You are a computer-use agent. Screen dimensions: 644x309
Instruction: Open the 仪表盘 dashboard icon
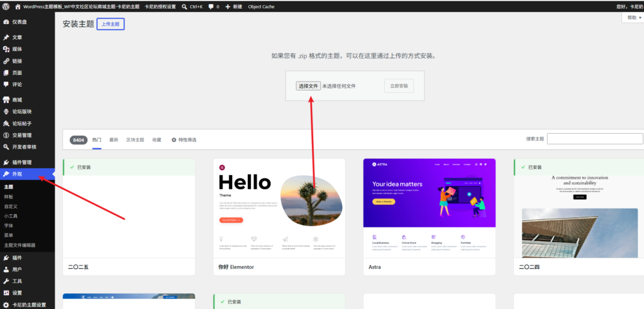(6, 22)
